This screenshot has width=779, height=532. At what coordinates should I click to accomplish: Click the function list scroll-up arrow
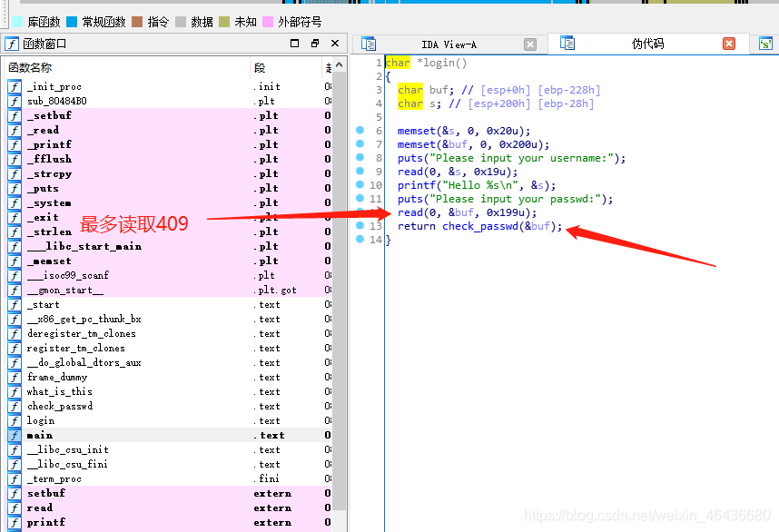click(x=340, y=65)
